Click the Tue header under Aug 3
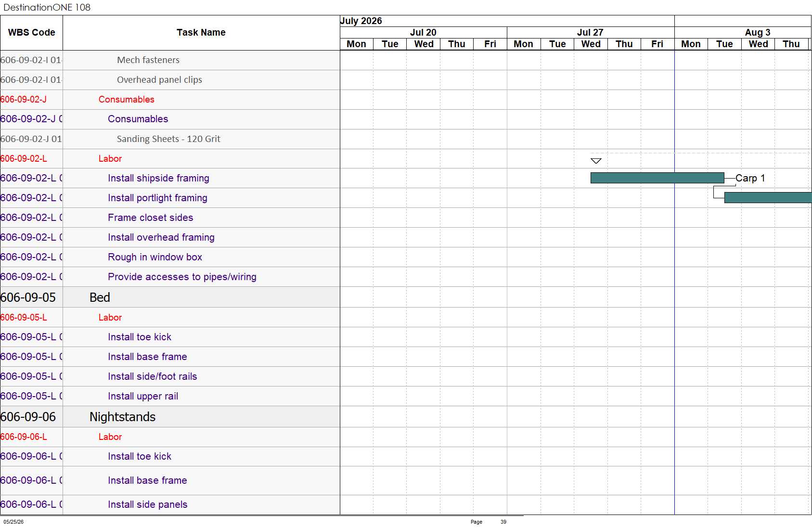 [x=724, y=44]
